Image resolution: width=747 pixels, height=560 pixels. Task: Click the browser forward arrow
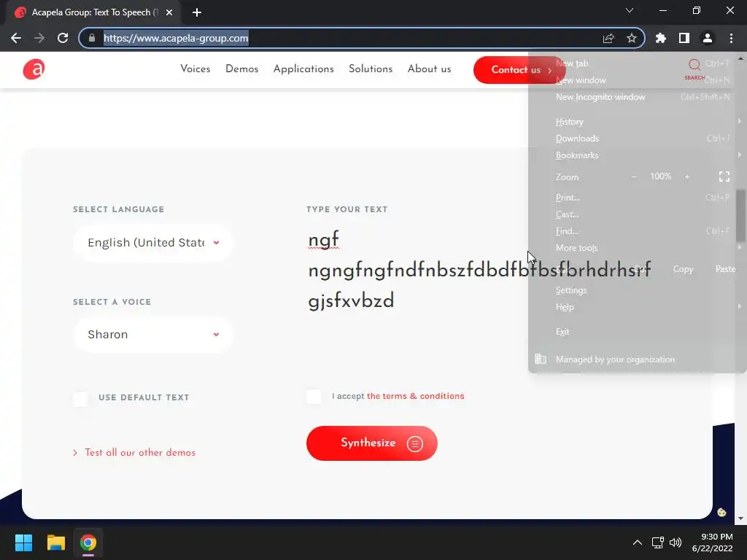click(x=39, y=38)
